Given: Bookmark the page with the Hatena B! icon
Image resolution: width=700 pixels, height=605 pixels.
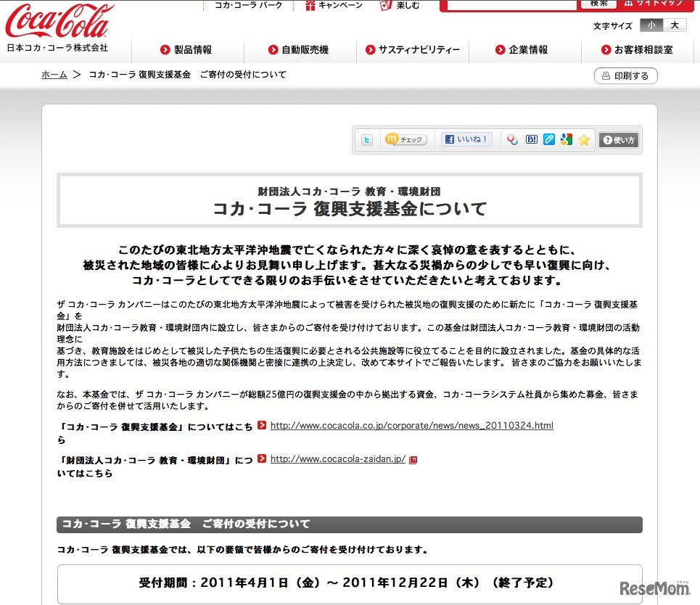Looking at the screenshot, I should (x=532, y=139).
